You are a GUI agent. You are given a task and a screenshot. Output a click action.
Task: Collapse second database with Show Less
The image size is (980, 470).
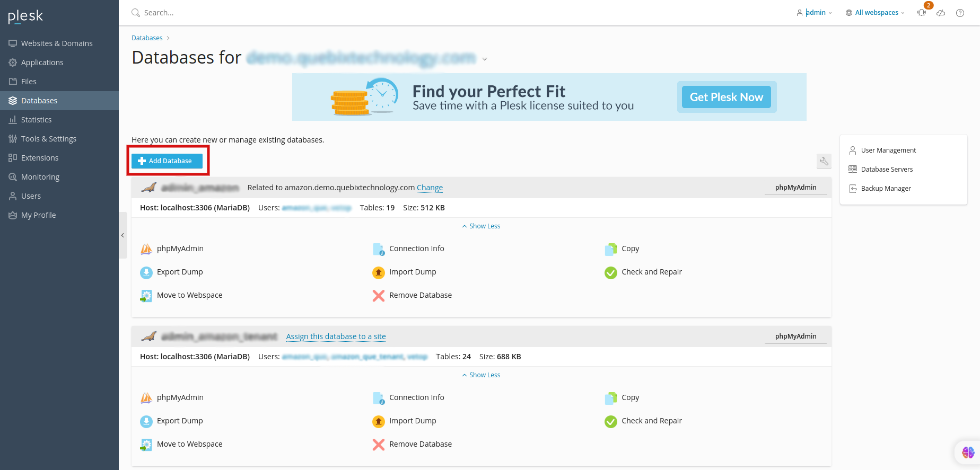tap(481, 375)
